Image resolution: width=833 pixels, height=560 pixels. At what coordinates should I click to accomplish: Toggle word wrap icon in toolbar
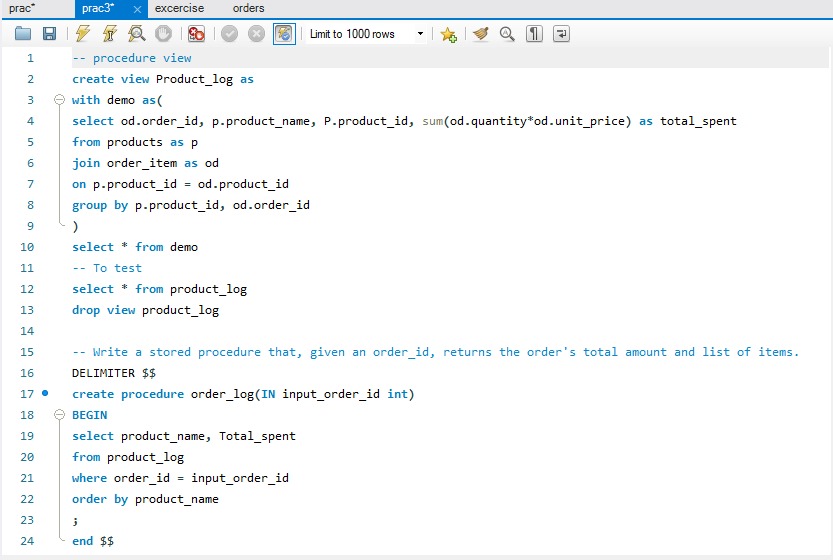[x=561, y=34]
